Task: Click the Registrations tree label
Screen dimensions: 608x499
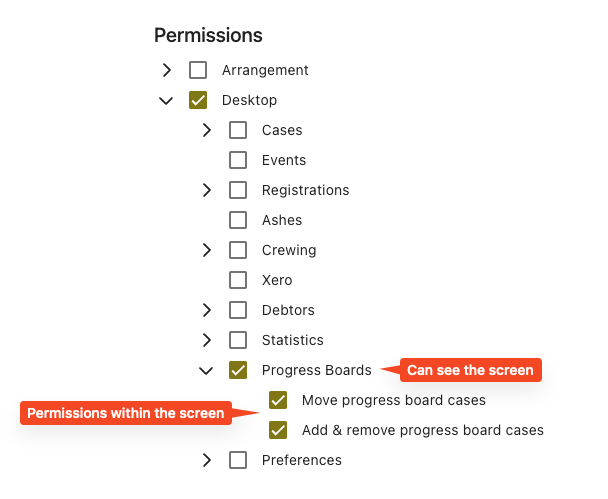Action: [x=306, y=190]
